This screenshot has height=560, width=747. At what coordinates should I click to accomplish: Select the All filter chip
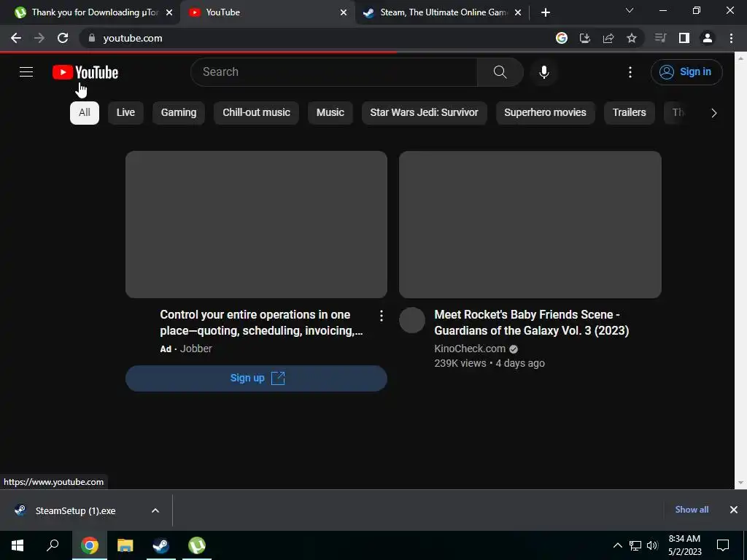point(85,112)
